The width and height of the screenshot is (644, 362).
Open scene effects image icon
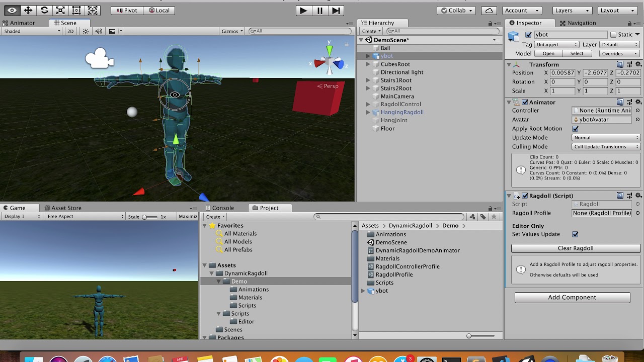[112, 31]
